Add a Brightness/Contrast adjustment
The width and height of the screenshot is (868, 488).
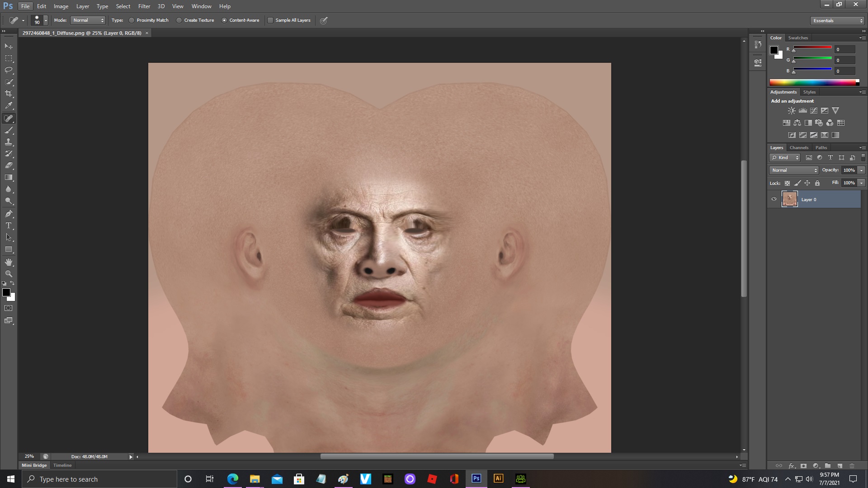click(792, 111)
